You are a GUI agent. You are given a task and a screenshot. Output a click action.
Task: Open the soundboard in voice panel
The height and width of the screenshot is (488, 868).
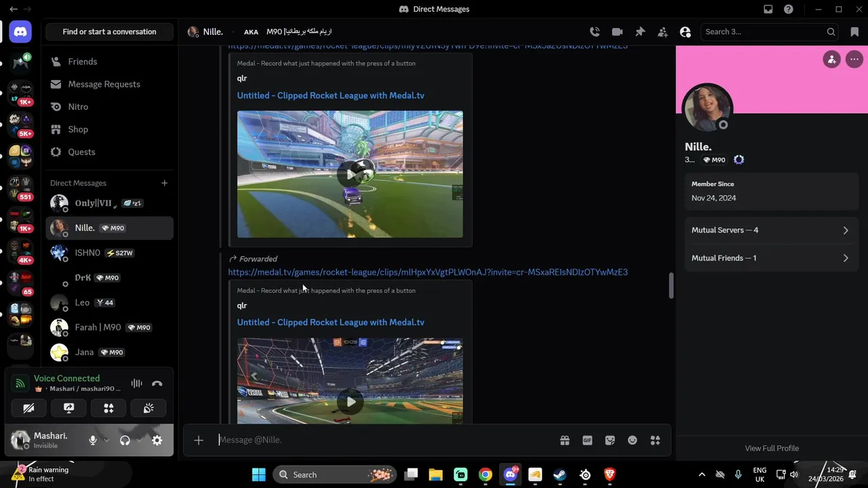coord(149,408)
